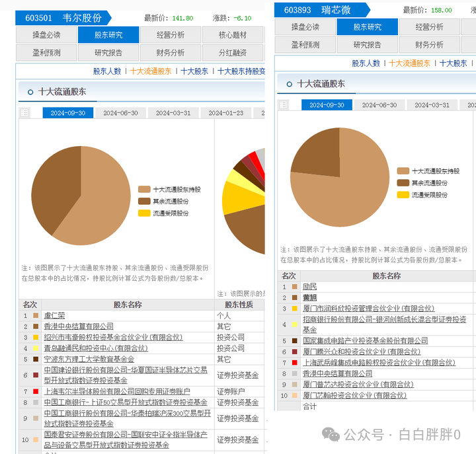Open 香港中央结算有限公司 link in 韦尔股份 table

point(79,326)
